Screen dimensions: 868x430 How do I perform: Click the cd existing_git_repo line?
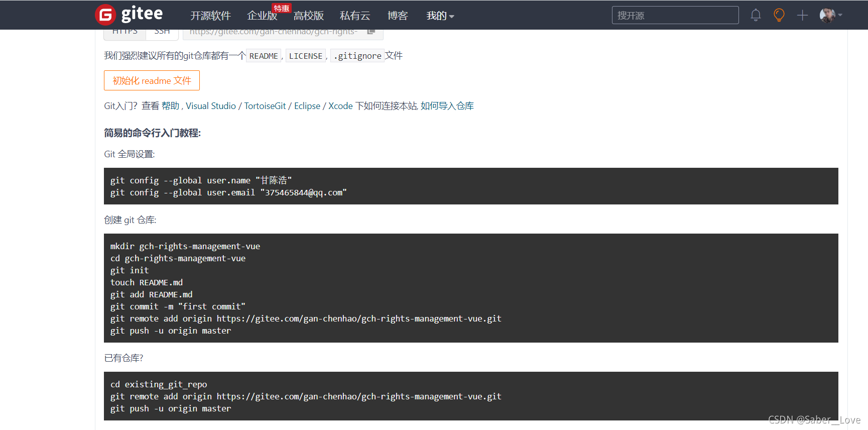click(x=159, y=384)
